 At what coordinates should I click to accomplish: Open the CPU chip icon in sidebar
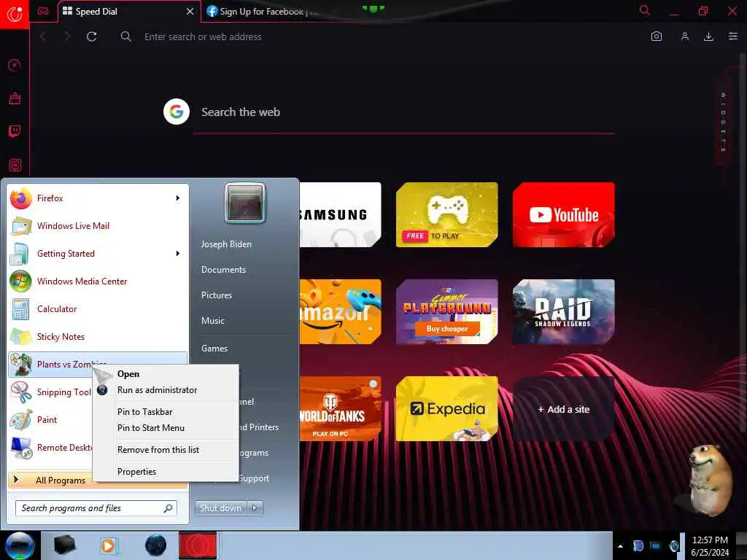click(x=15, y=166)
